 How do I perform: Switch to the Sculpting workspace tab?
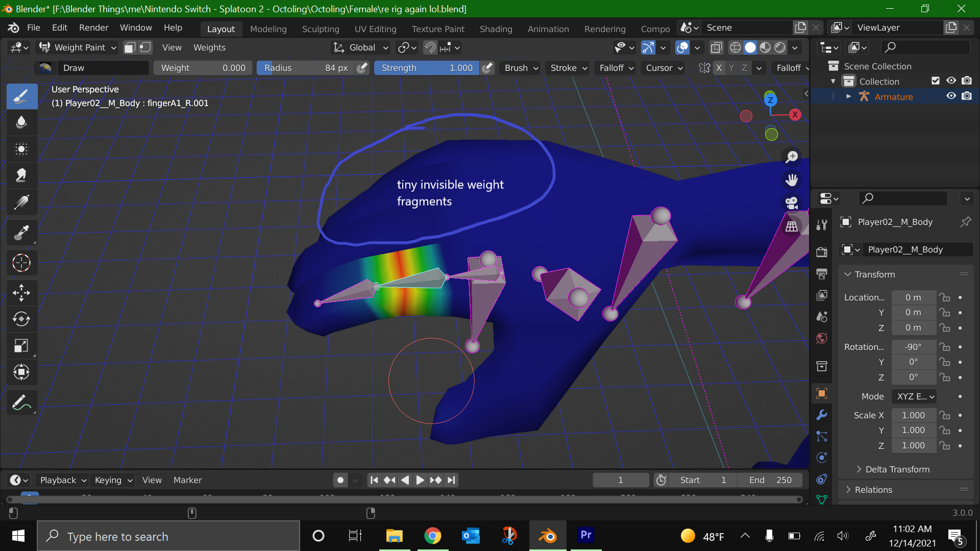coord(321,29)
